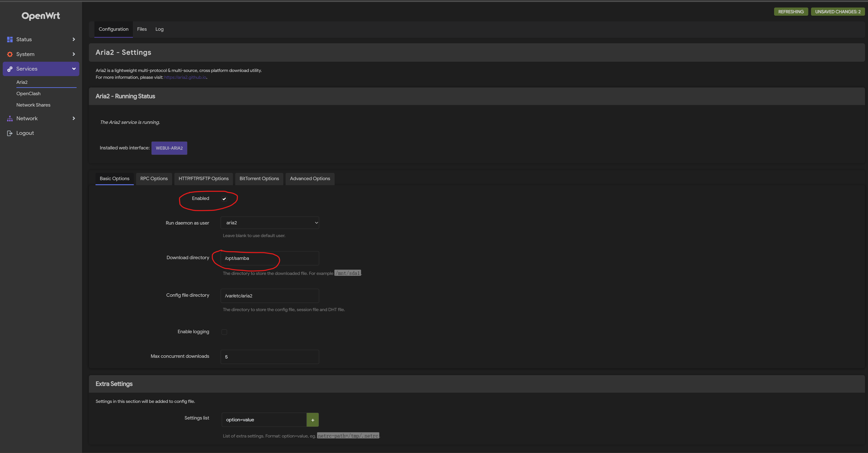Collapse the Services menu chevron

(x=74, y=69)
